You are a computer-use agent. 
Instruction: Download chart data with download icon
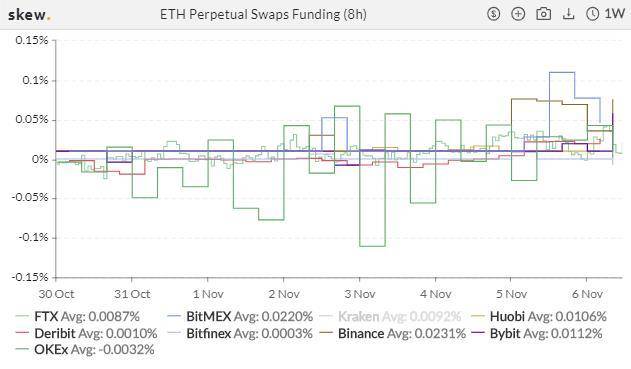click(x=568, y=14)
